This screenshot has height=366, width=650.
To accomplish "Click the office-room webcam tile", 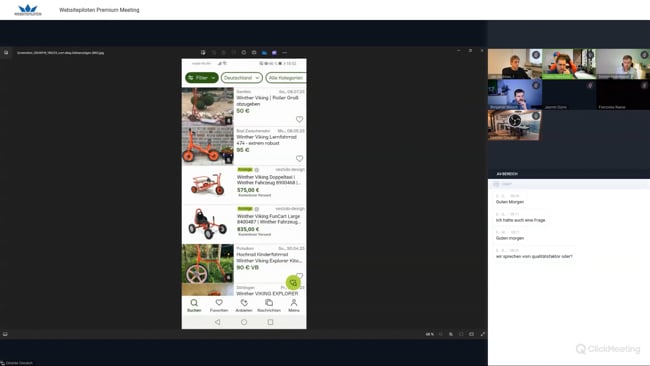I will coord(514,125).
